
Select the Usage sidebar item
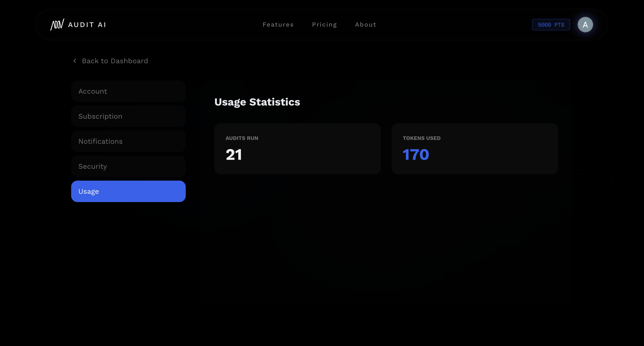128,191
